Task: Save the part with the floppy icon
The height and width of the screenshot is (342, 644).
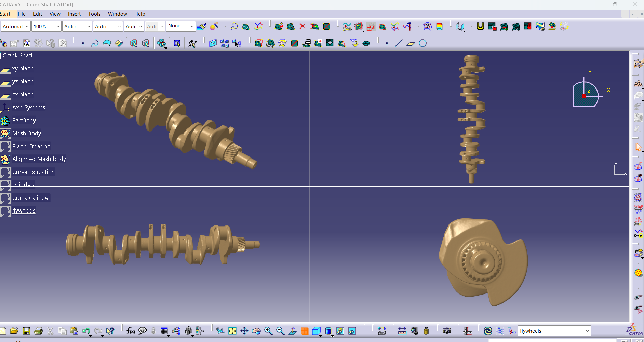Action: (x=26, y=331)
